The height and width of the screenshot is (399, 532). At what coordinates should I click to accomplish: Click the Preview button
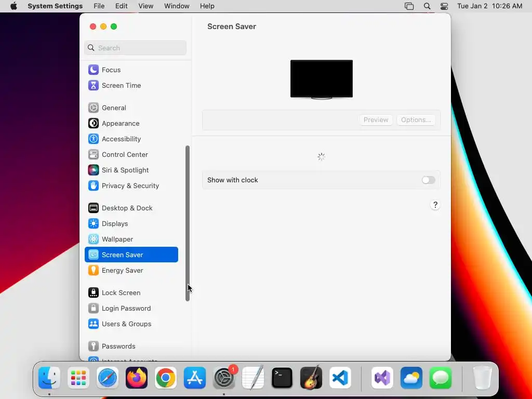tap(376, 120)
